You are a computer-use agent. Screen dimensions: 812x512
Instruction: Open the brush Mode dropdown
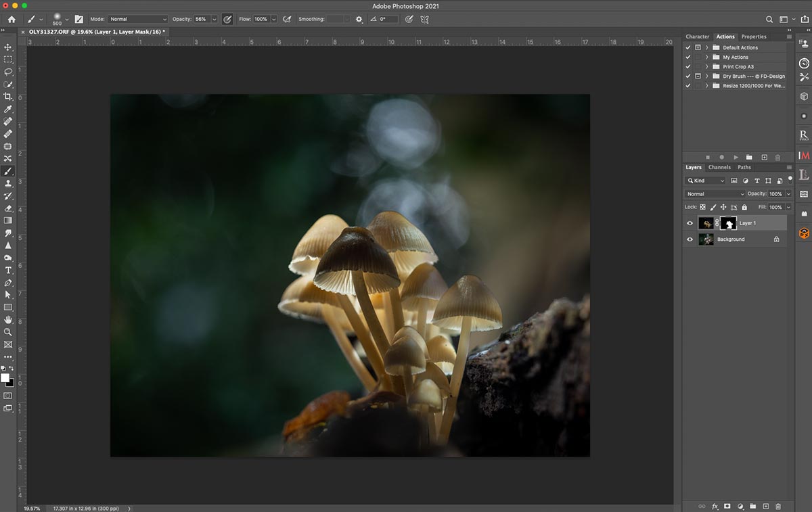tap(138, 19)
